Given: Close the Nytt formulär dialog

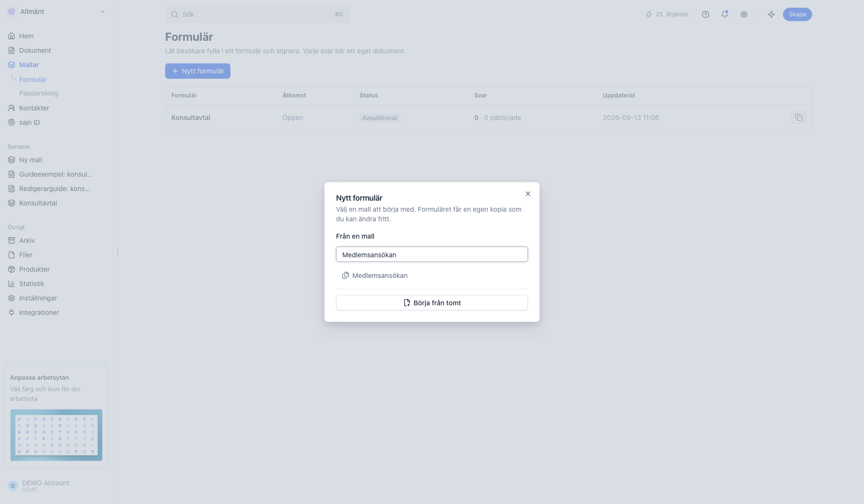Looking at the screenshot, I should (x=528, y=194).
